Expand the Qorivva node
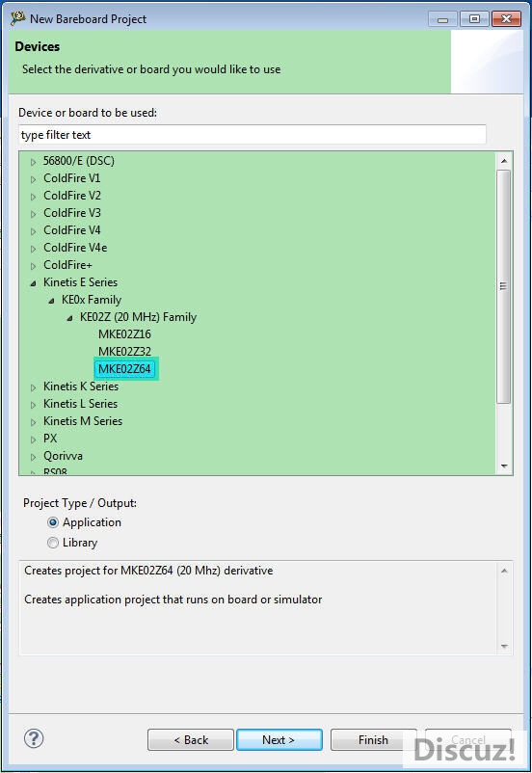Screen dimensions: 532x773 tap(34, 457)
